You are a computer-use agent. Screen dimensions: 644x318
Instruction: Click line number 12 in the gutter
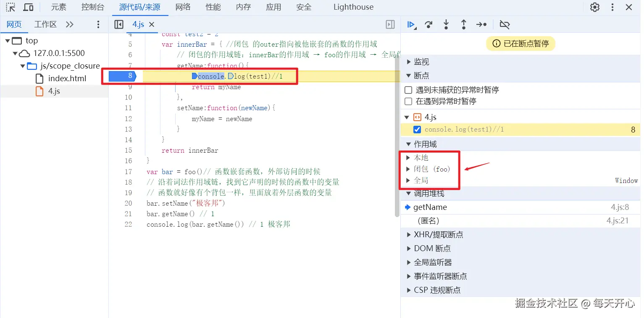(x=128, y=119)
